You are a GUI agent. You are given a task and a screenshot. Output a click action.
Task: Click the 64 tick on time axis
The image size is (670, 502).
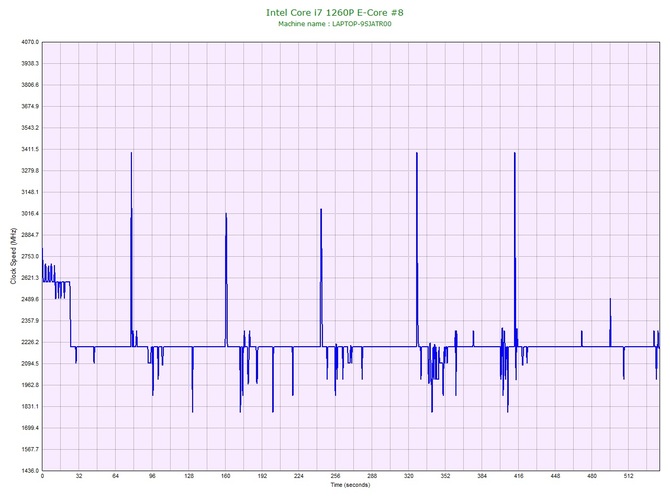[x=115, y=476]
